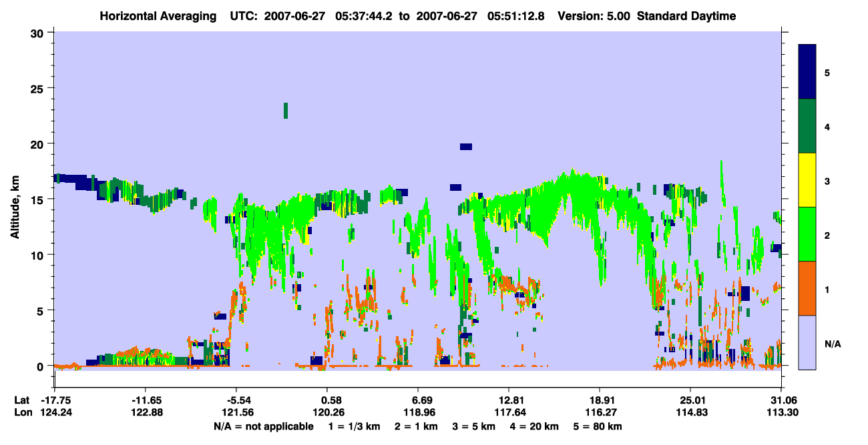This screenshot has height=445, width=868.
Task: Click the lavender N/A color bar segment
Action: (807, 342)
